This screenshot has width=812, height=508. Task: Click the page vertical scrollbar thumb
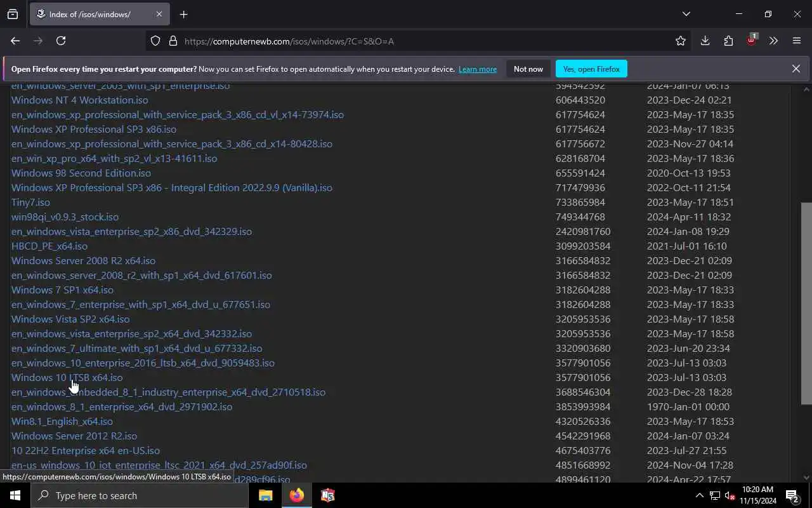(806, 304)
